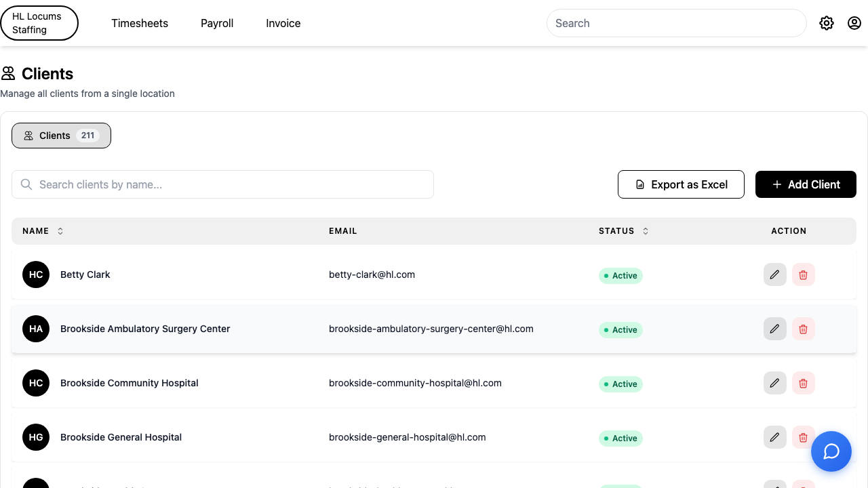Delete the Betty Clark client

[x=804, y=274]
